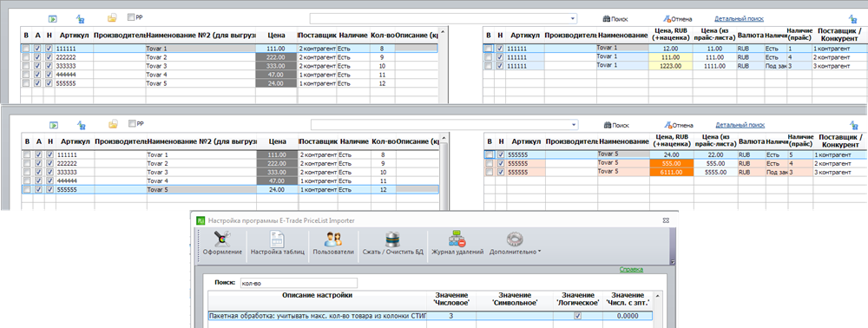Open the green Справка help link

pyautogui.click(x=631, y=269)
